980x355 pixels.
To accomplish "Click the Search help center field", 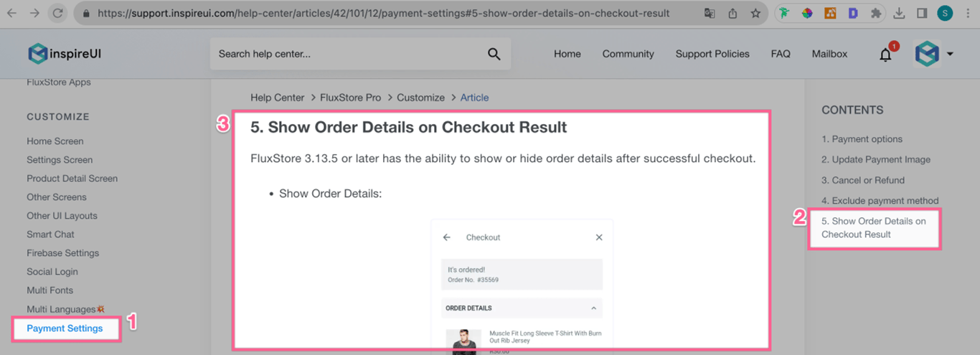I will click(x=360, y=54).
